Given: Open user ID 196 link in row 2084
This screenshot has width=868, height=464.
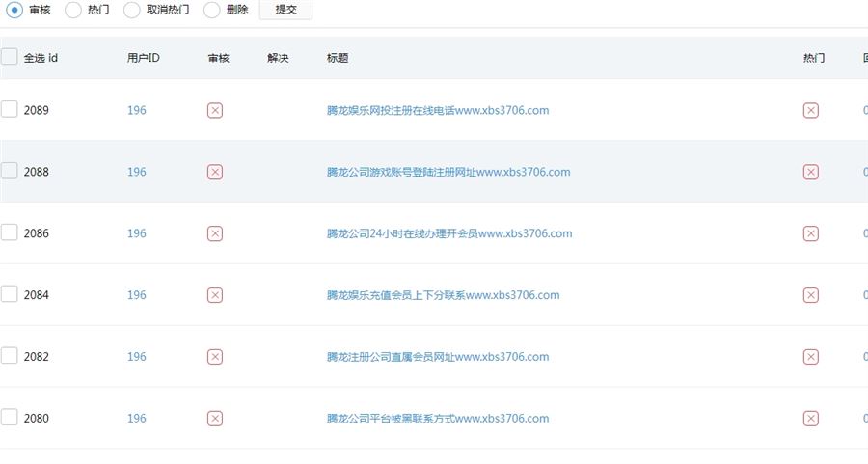Looking at the screenshot, I should pyautogui.click(x=137, y=295).
